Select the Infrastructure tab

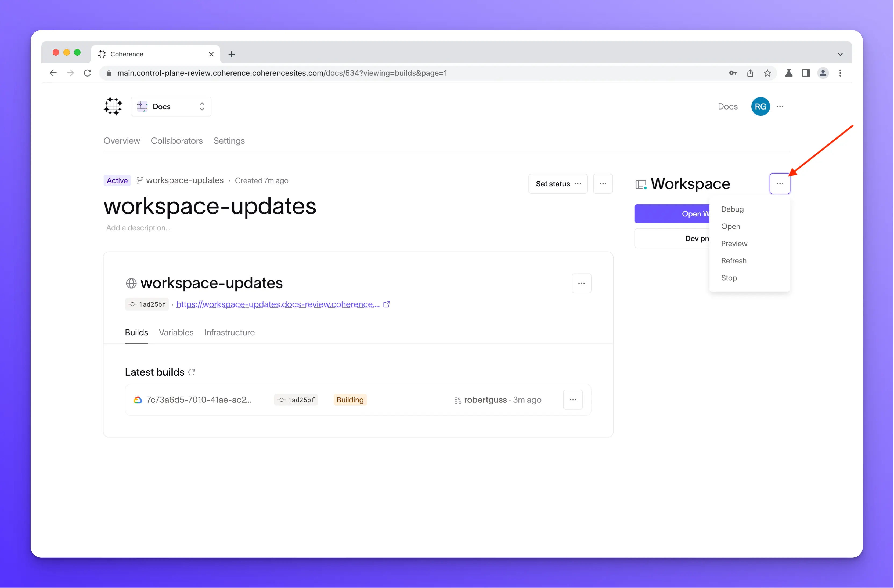point(229,333)
